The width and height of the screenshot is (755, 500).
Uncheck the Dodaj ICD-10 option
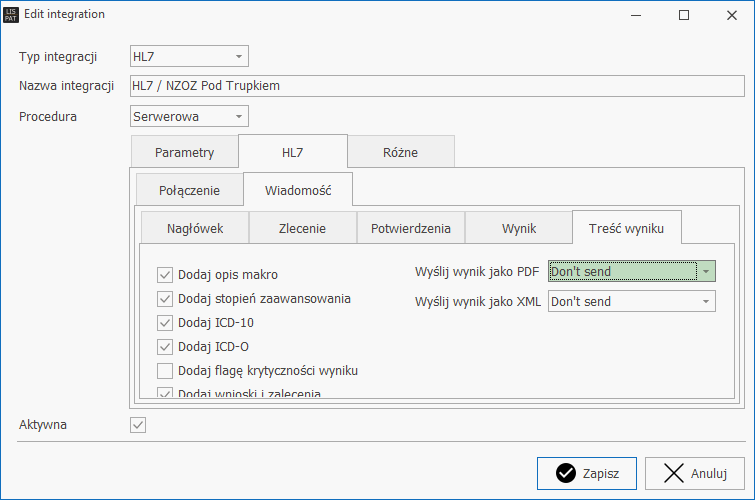click(x=165, y=322)
